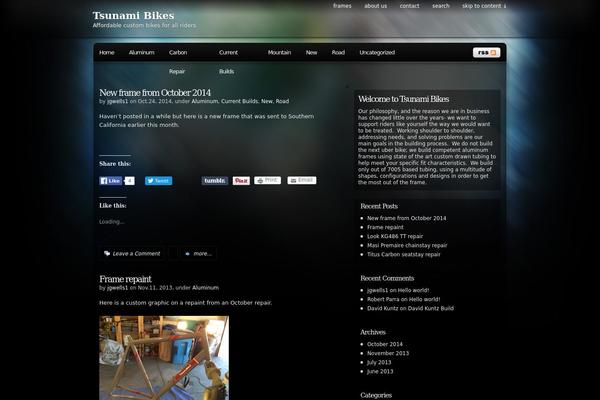Open the Road category menu item

click(x=338, y=52)
